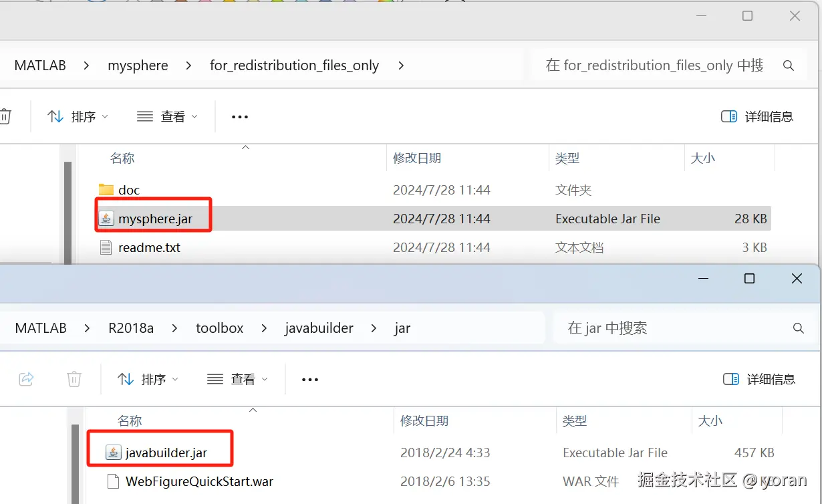The width and height of the screenshot is (822, 504).
Task: Go to R2018a folder in breadcrumb
Action: [131, 328]
